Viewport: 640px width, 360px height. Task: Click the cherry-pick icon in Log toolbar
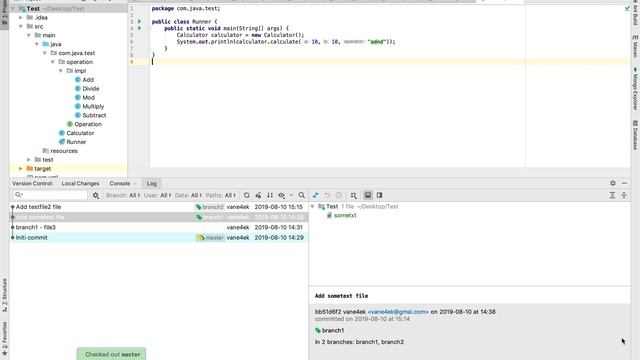pyautogui.click(x=258, y=196)
